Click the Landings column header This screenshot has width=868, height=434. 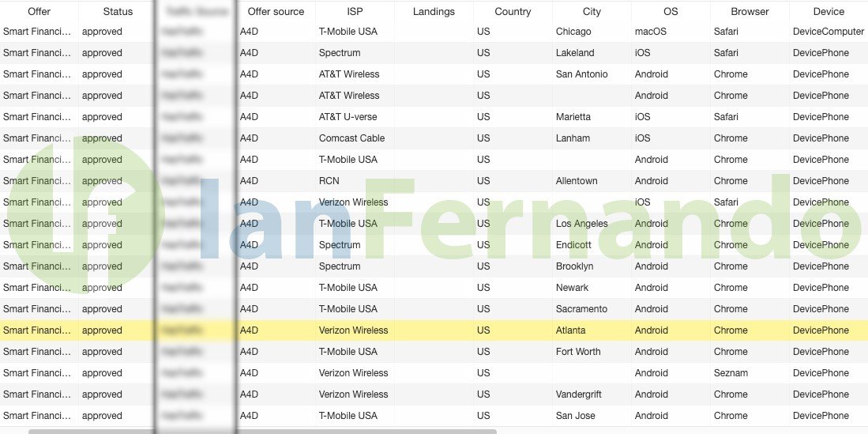tap(434, 11)
